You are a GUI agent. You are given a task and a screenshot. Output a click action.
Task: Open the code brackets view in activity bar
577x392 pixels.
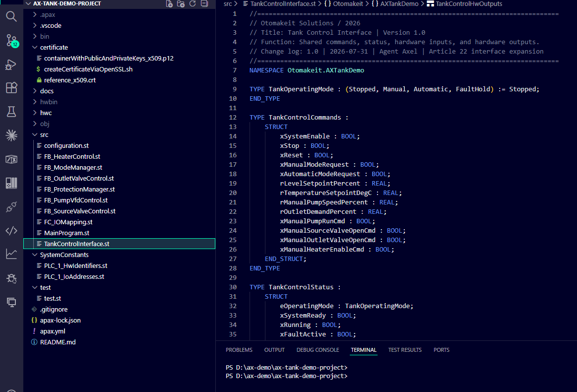click(11, 230)
